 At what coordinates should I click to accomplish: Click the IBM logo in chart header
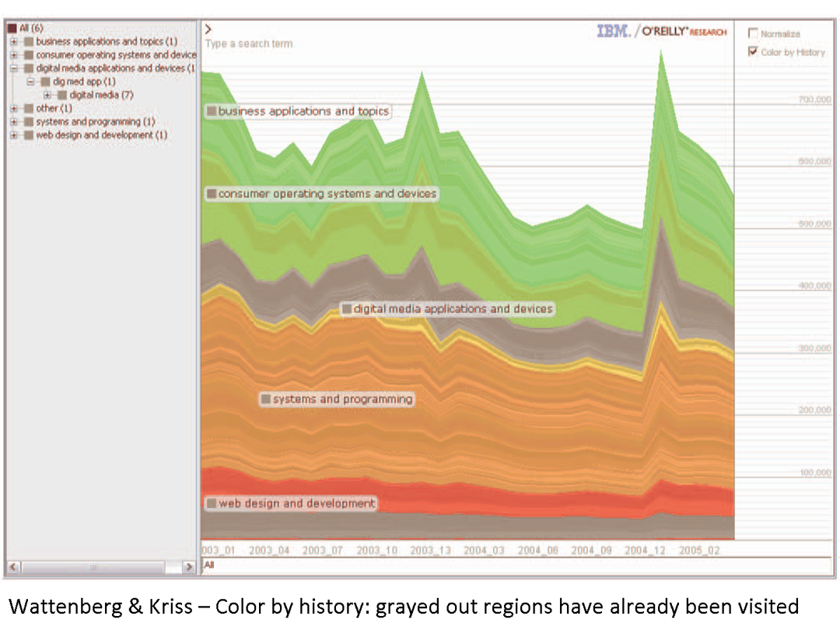[614, 32]
